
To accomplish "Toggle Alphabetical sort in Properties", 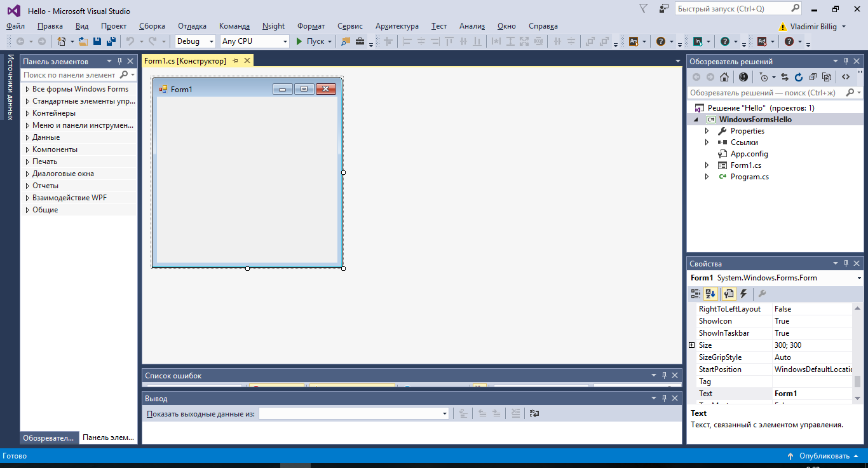I will (711, 294).
